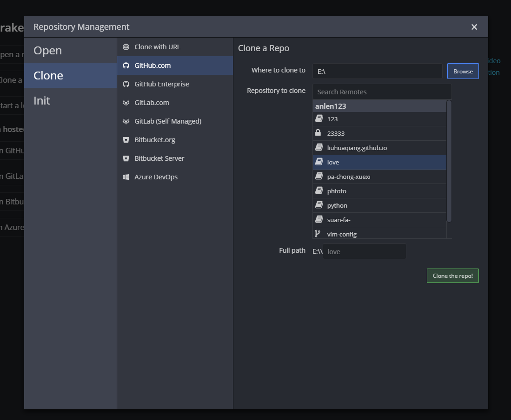The width and height of the screenshot is (511, 420).
Task: Click the lock icon next to 23333
Action: (318, 133)
